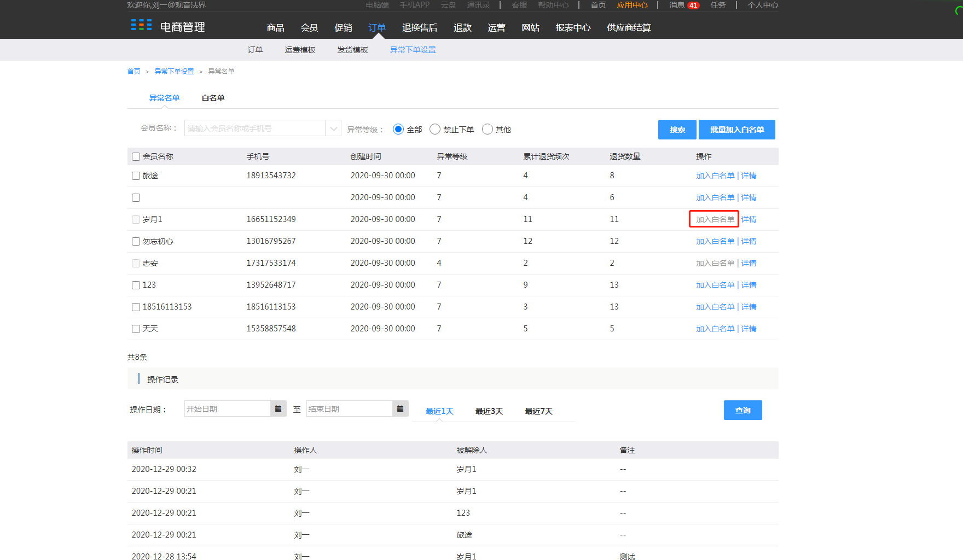Open 首页 in the top bar

pos(598,5)
